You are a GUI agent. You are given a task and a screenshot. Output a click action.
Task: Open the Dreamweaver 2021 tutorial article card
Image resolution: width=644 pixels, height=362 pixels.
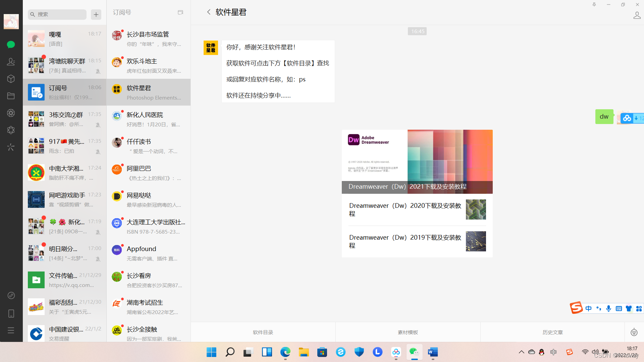(x=417, y=162)
